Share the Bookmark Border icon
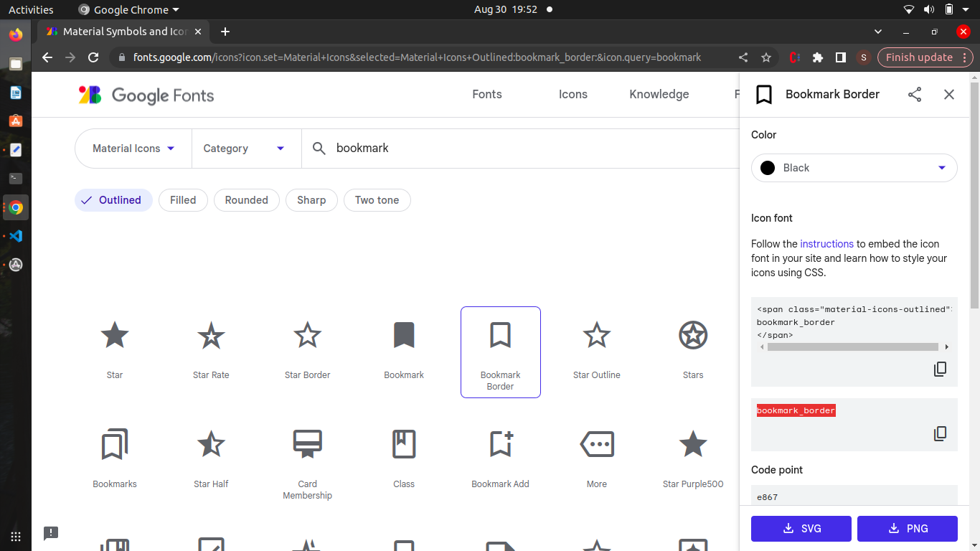This screenshot has width=980, height=551. coord(915,95)
